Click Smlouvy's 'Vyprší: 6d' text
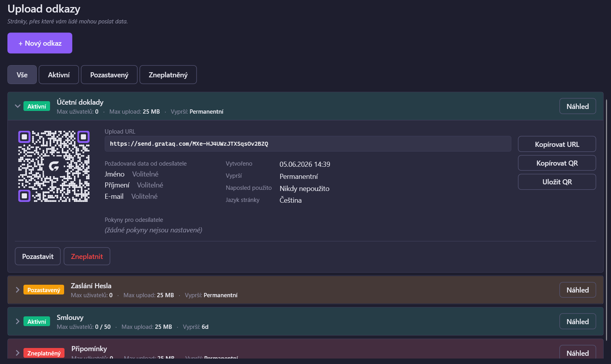 pos(196,327)
